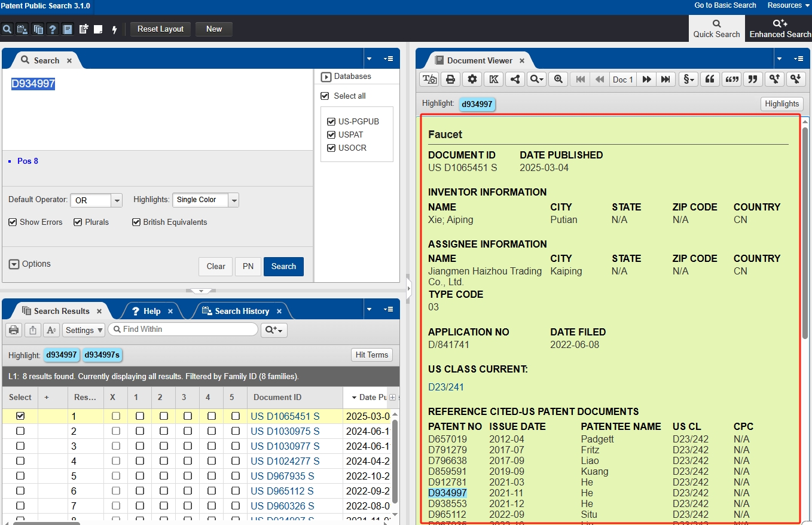Expand the Highlights Single Color dropdown

coord(234,200)
